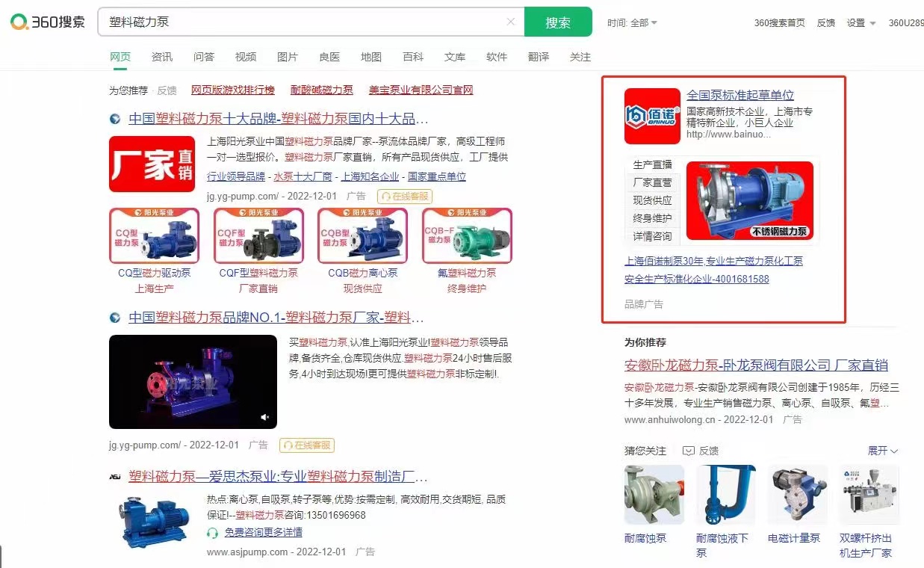Click the headset icon beside 免费咨询更多详情
The image size is (924, 568).
[x=212, y=533]
